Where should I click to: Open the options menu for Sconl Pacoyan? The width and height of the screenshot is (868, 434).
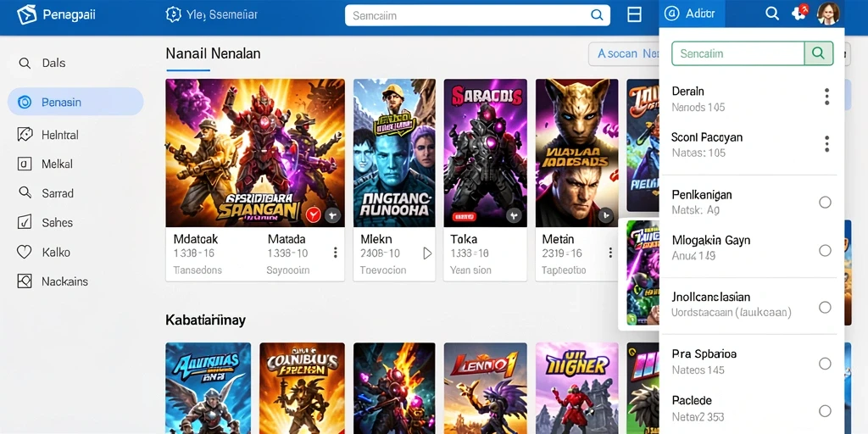point(826,144)
